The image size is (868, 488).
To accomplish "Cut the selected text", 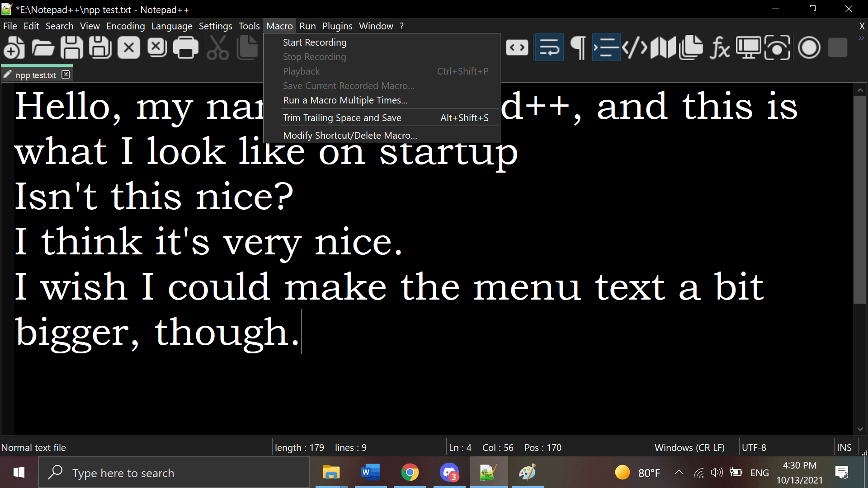I will [x=217, y=47].
